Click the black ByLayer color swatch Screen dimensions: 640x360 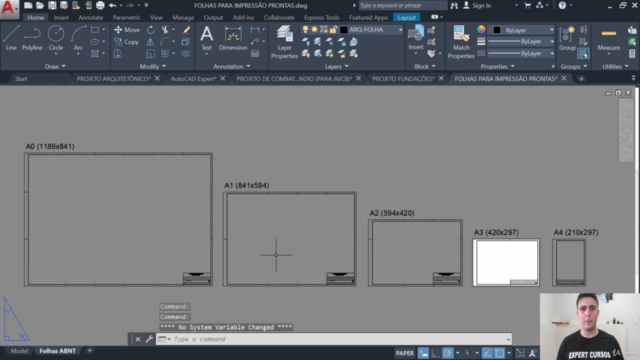point(497,30)
